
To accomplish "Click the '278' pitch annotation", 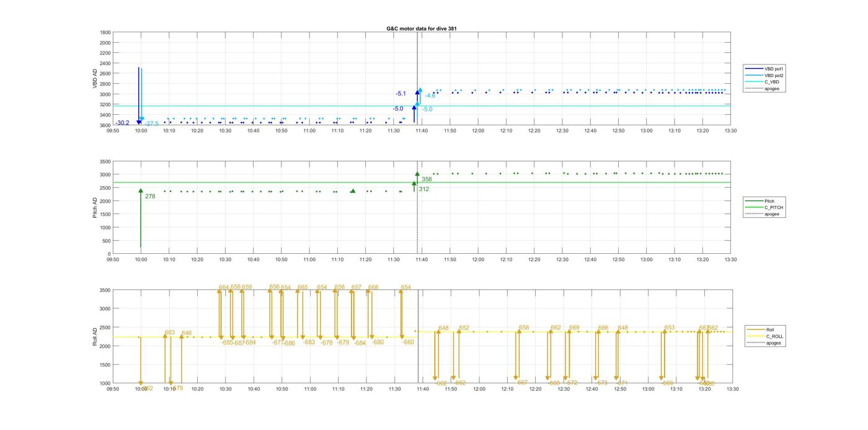I will point(150,196).
